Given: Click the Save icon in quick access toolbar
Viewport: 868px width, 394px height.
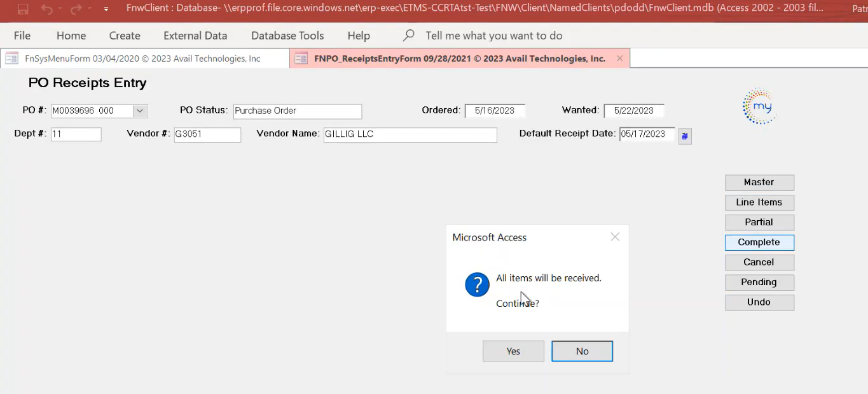Looking at the screenshot, I should 23,9.
